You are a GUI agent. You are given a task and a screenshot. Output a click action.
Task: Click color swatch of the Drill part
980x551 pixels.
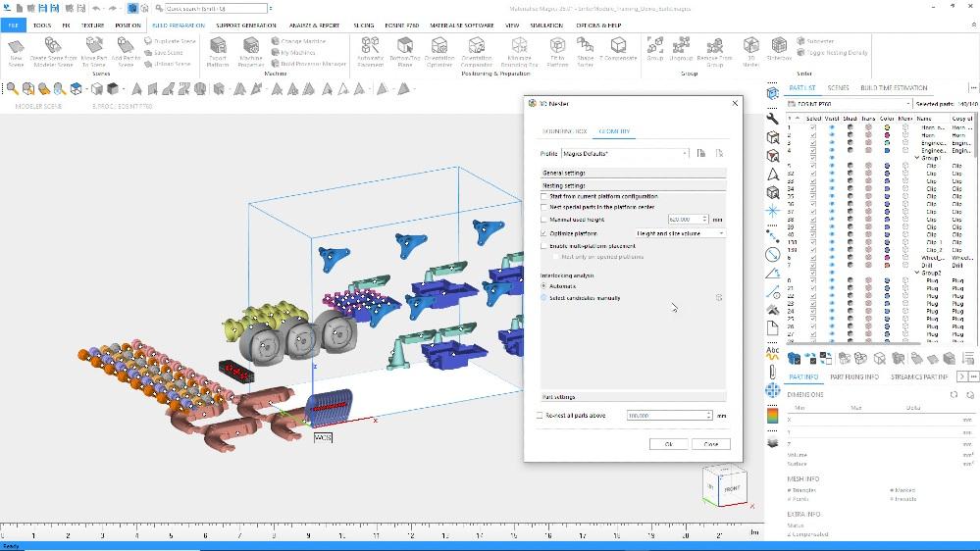point(887,265)
